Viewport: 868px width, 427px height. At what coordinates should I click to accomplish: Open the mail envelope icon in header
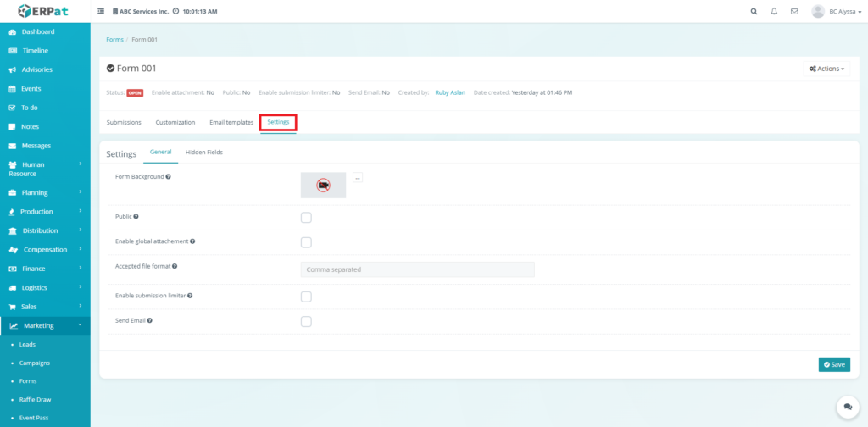tap(794, 12)
